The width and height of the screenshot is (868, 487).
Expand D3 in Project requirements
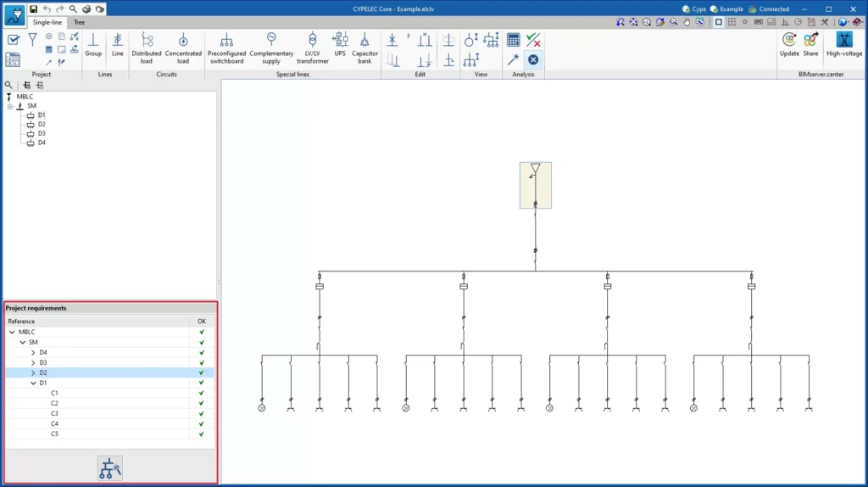[33, 362]
